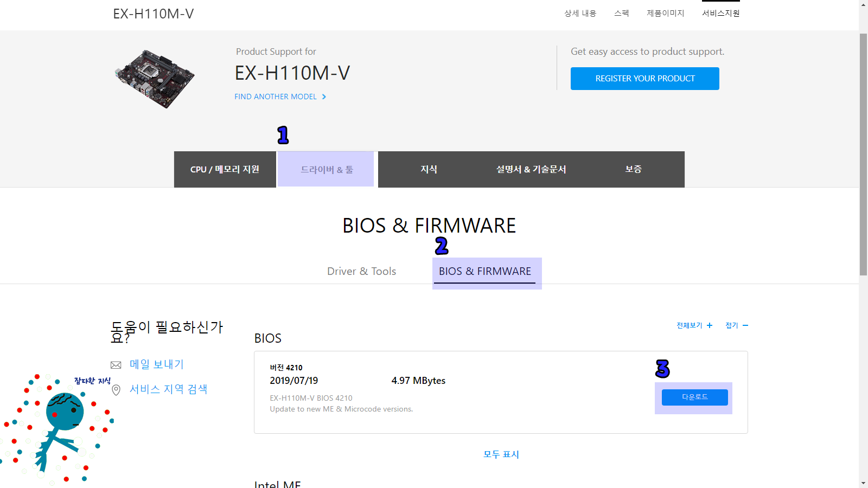
Task: Go to 제품이미지 in top navigation
Action: tap(666, 14)
